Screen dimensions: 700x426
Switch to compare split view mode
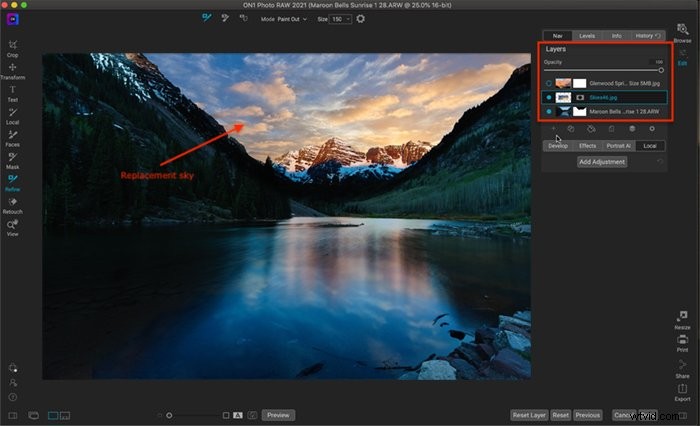[65, 416]
